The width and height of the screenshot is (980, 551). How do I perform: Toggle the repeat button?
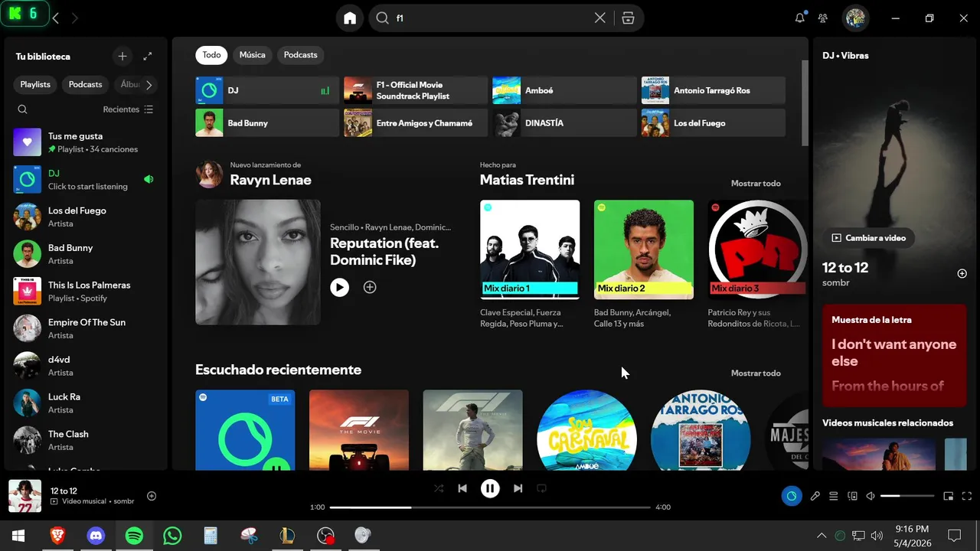[x=541, y=488]
